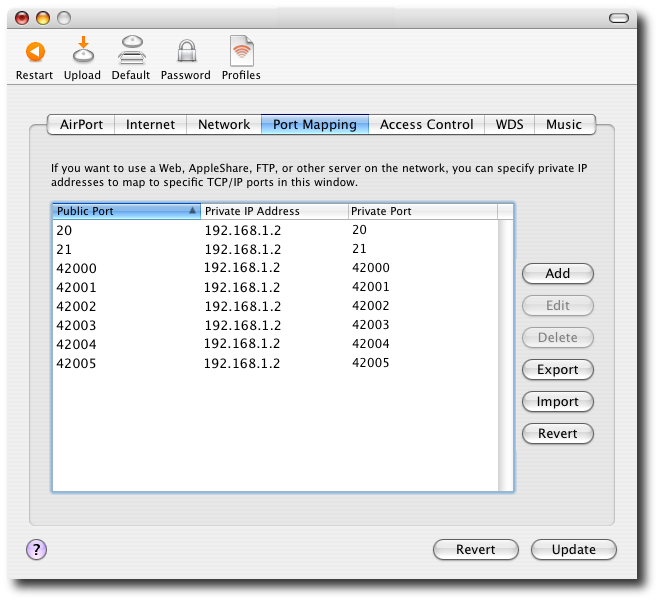Click the IP address in the port 21 row
Image resolution: width=660 pixels, height=602 pixels.
(x=243, y=249)
